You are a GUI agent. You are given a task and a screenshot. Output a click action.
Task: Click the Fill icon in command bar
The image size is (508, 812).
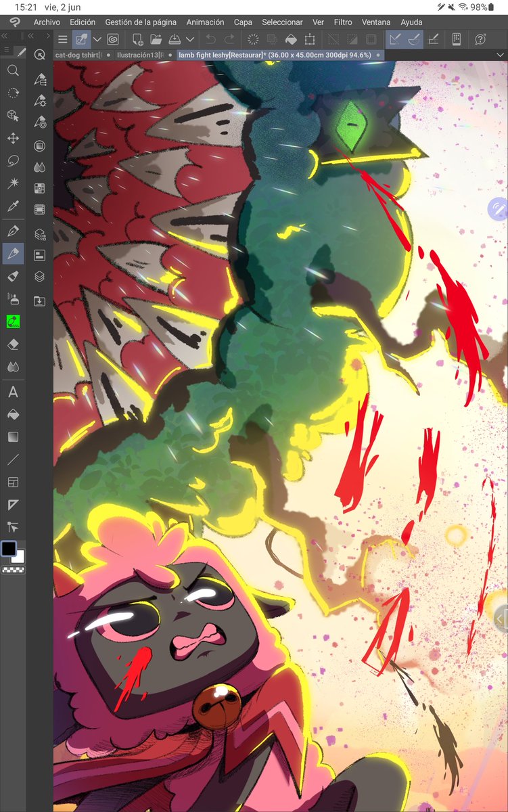pos(291,39)
